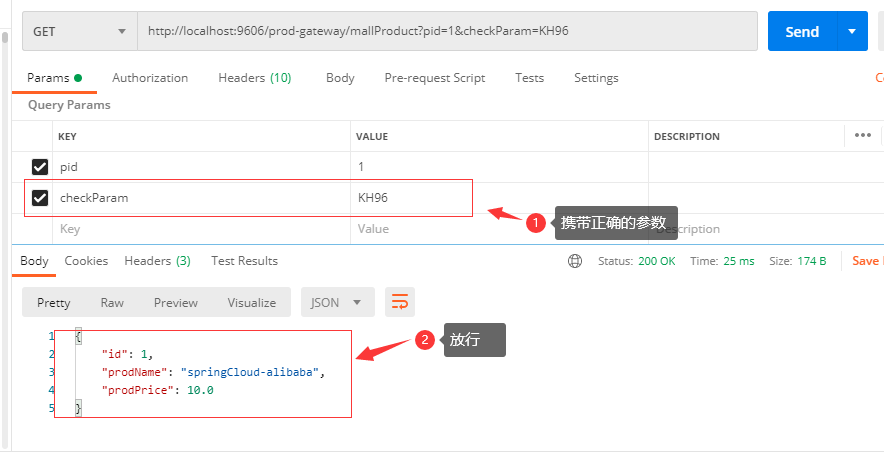Screen dimensions: 884x456
Task: Click the empty Key input cell
Action: [x=200, y=229]
